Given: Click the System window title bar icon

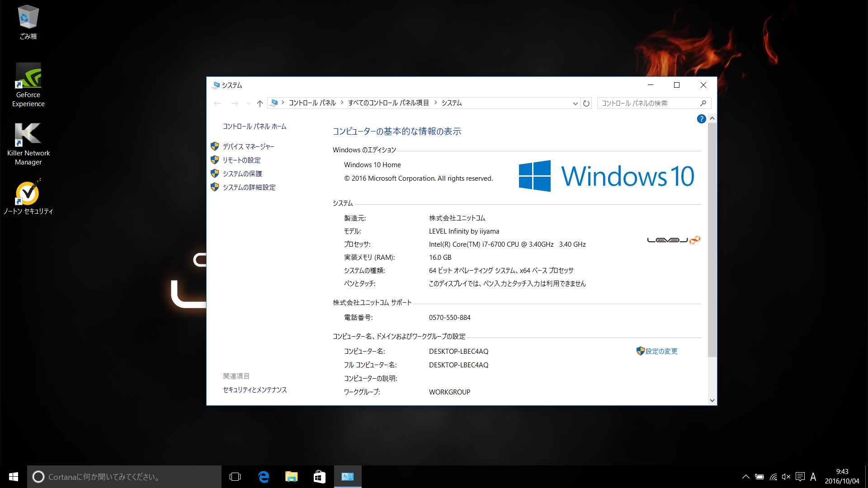Looking at the screenshot, I should [216, 85].
